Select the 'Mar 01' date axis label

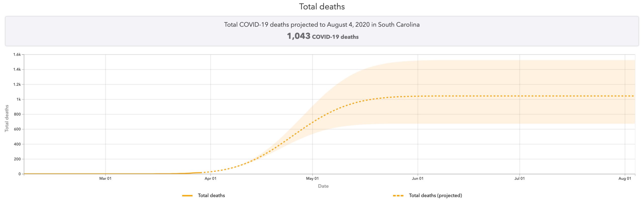(x=105, y=179)
